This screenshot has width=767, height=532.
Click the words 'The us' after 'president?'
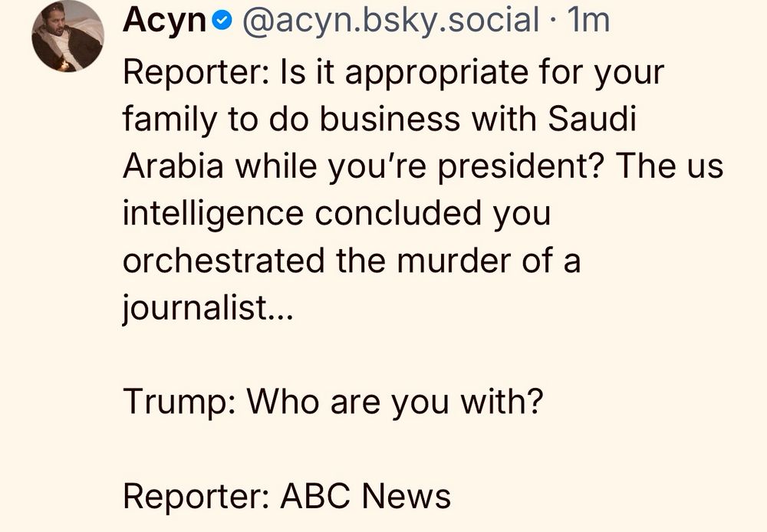point(670,167)
